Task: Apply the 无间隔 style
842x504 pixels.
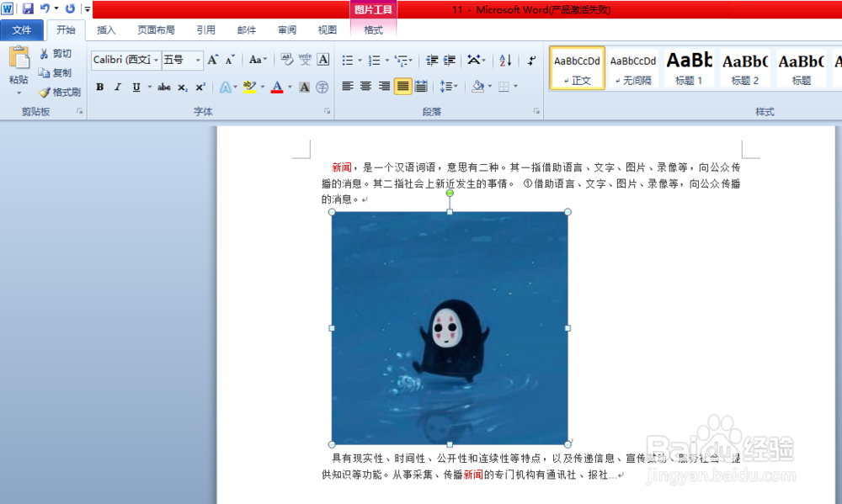Action: point(633,67)
